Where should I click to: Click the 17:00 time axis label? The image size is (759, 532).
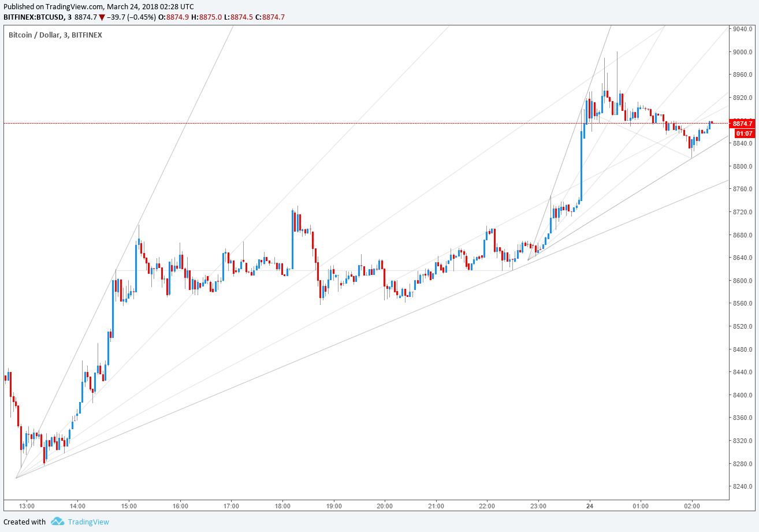coord(231,506)
